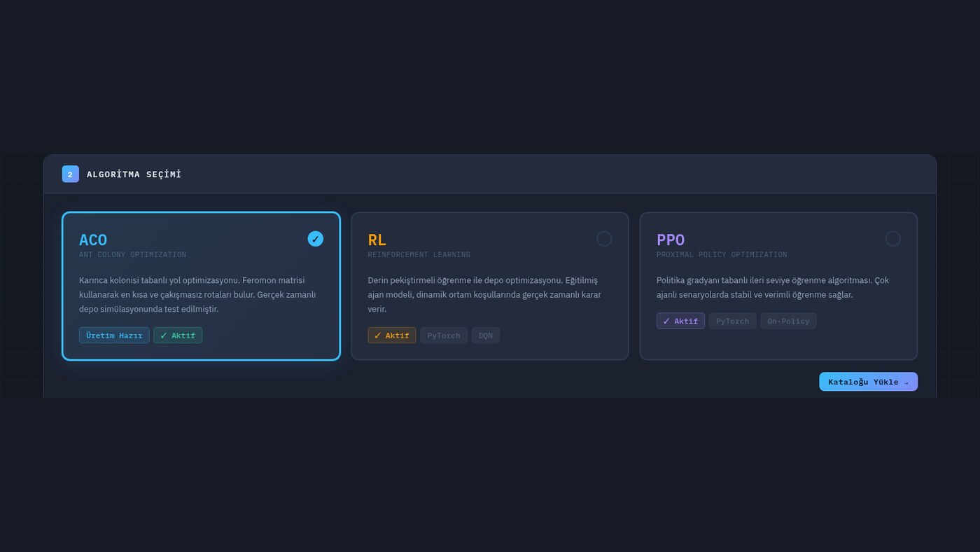
Task: Click the purple Aktif tag on PPO
Action: 680,321
